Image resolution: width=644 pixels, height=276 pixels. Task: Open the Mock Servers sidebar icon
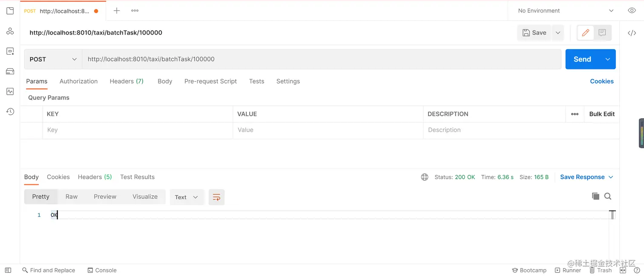point(10,71)
